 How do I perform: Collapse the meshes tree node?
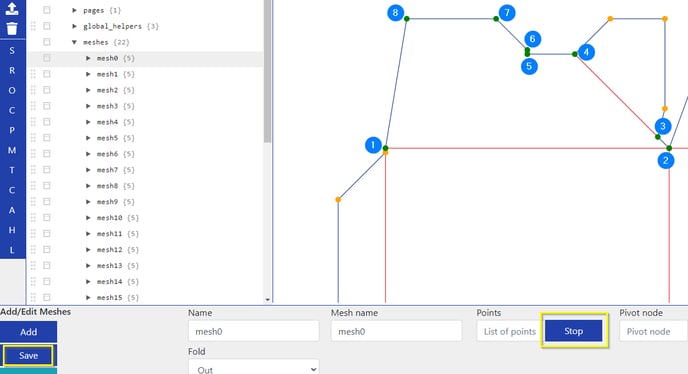74,42
